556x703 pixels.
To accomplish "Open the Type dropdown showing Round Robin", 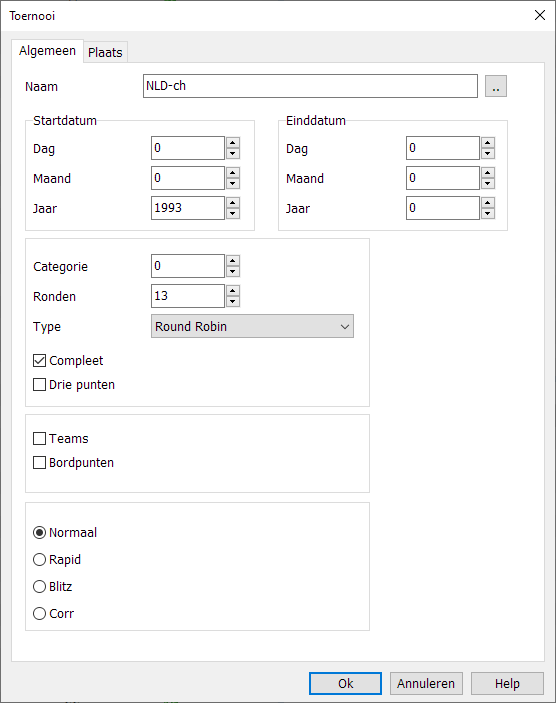I will 252,326.
